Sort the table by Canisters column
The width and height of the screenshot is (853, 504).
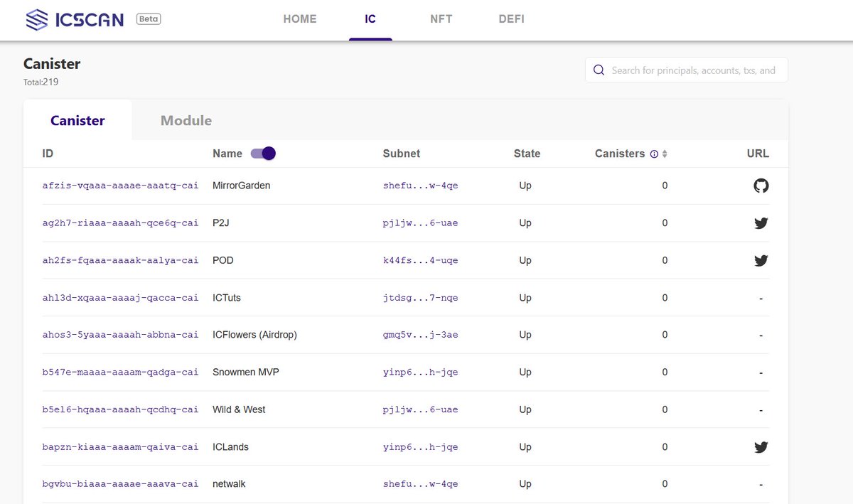coord(665,154)
